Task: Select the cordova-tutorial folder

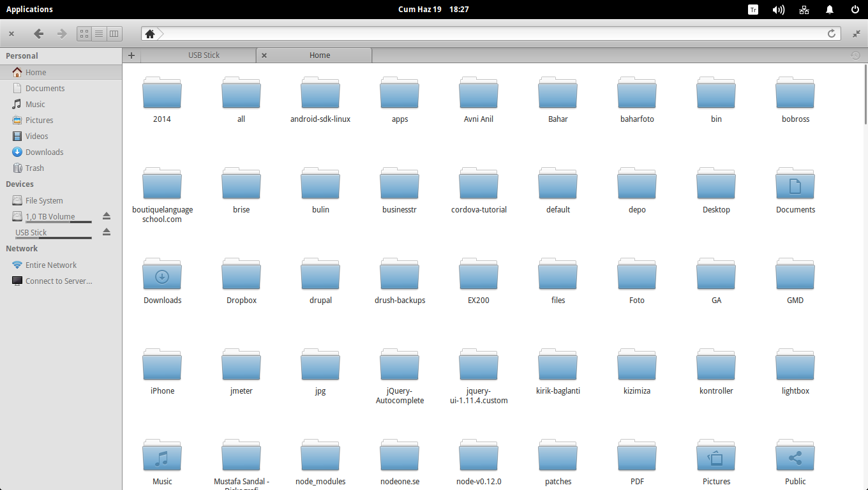Action: coord(479,190)
